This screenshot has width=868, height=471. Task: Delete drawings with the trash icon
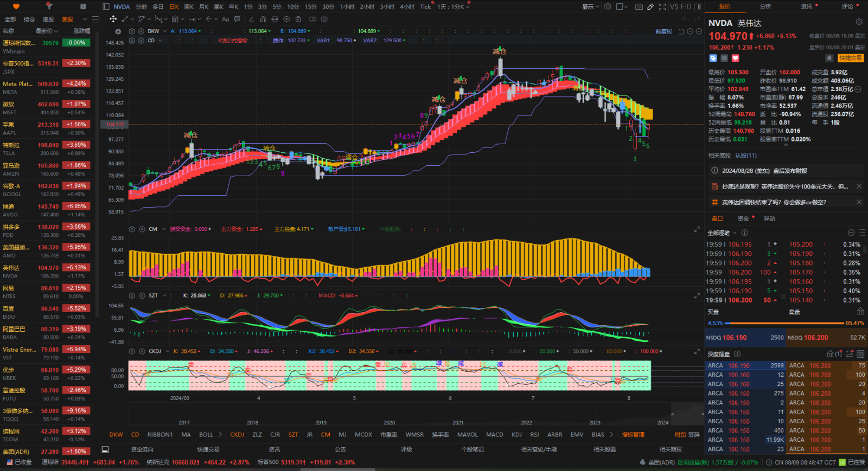coord(298,19)
